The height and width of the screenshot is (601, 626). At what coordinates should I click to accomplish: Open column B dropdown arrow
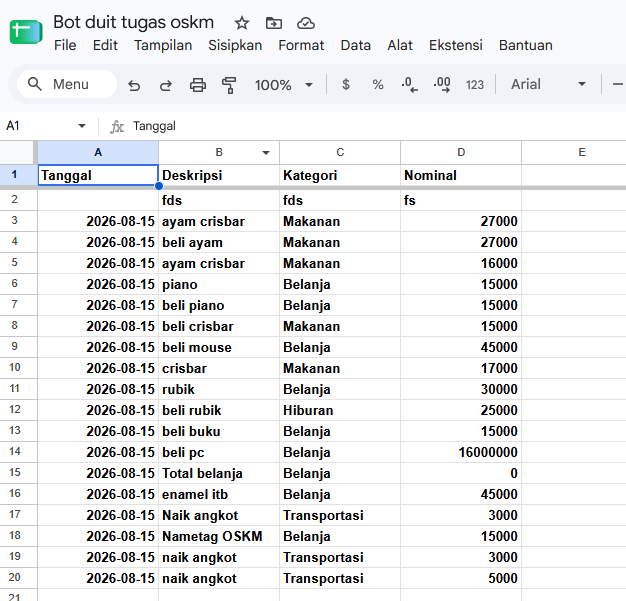click(x=266, y=153)
